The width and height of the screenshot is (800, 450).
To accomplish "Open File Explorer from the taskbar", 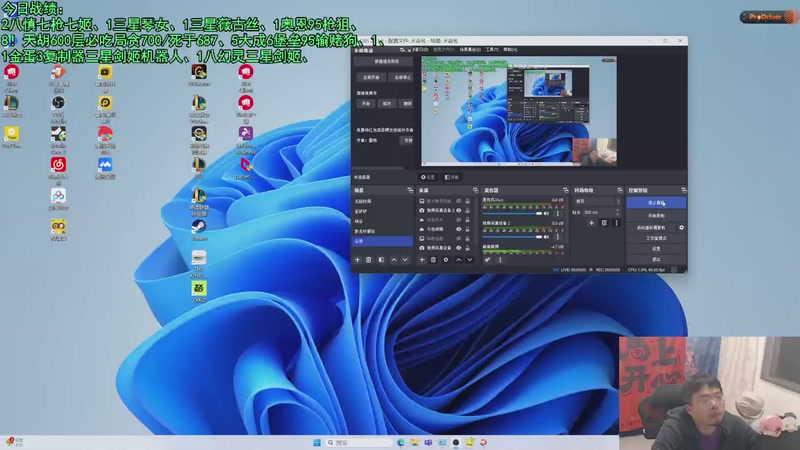I will (x=414, y=442).
